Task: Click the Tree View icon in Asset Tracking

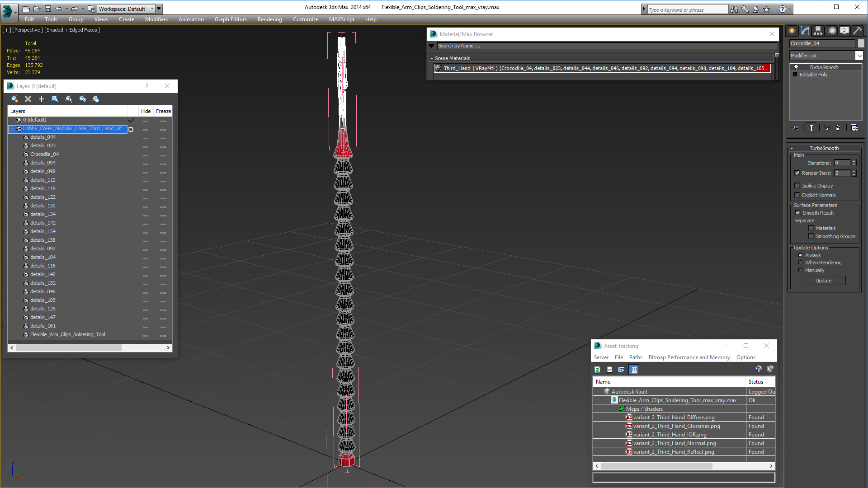Action: click(x=622, y=370)
